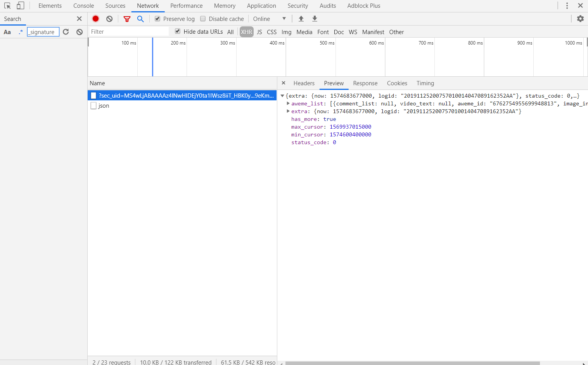
Task: Click the Filter text input field
Action: click(x=129, y=32)
